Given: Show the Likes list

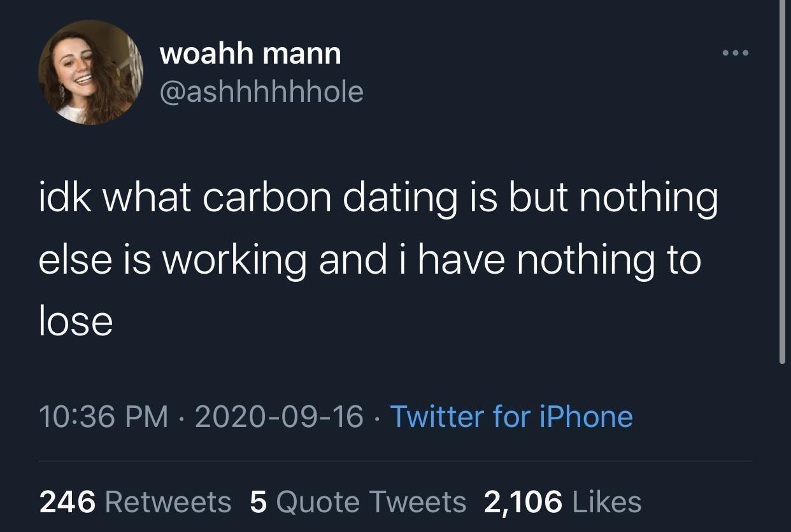Looking at the screenshot, I should pos(607,501).
